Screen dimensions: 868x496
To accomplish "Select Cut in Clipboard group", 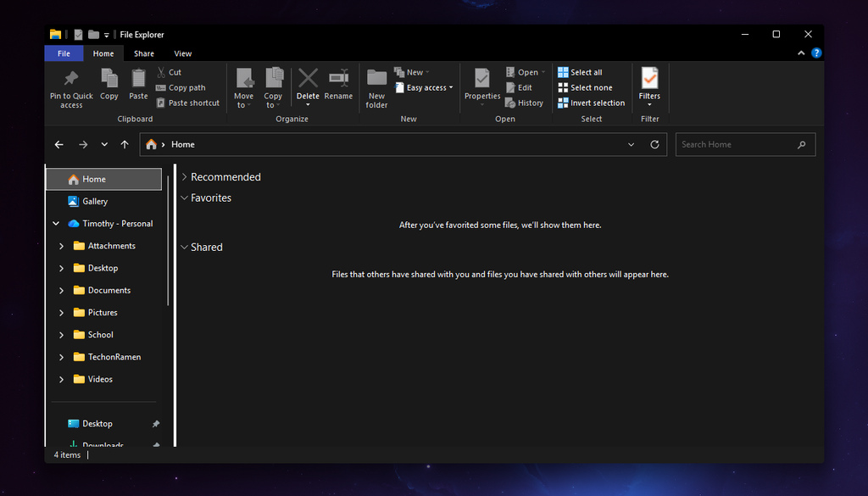I will point(169,73).
